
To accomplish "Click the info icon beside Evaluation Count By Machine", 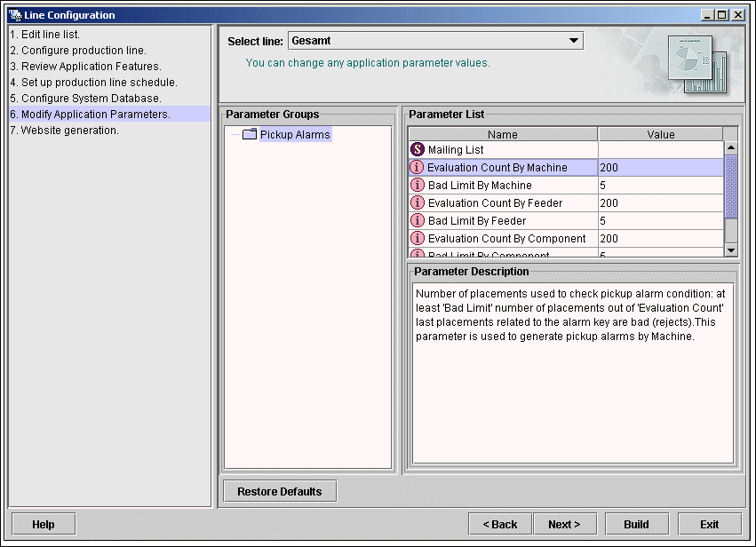I will pos(417,168).
